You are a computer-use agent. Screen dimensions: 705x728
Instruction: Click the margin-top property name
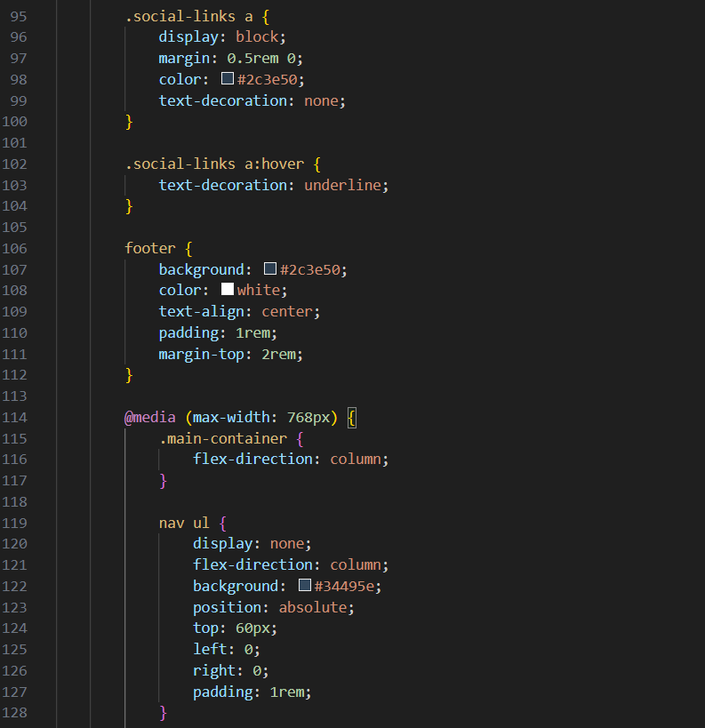[x=201, y=354]
